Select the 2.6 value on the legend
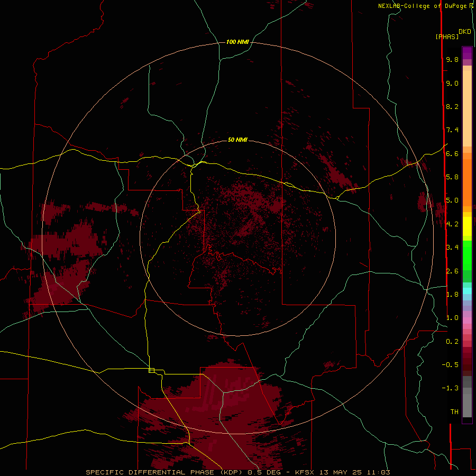The width and height of the screenshot is (476, 476). pyautogui.click(x=452, y=271)
